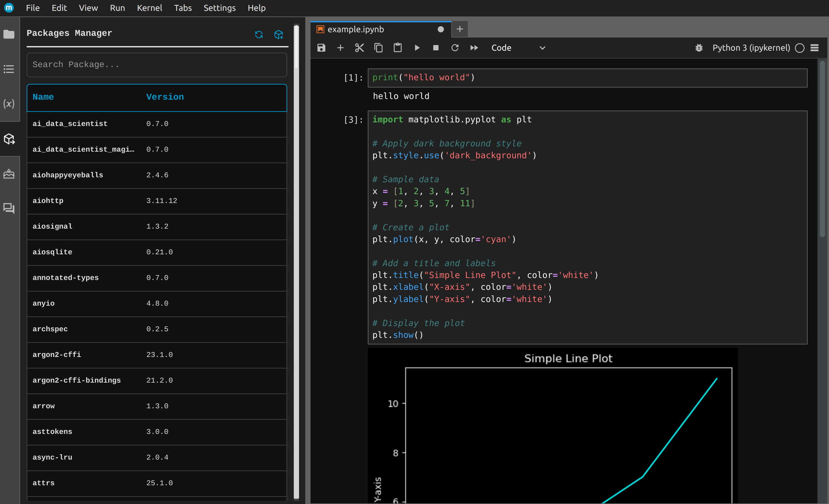This screenshot has height=504, width=829.
Task: Cut the selected cell with scissors icon
Action: click(x=359, y=48)
